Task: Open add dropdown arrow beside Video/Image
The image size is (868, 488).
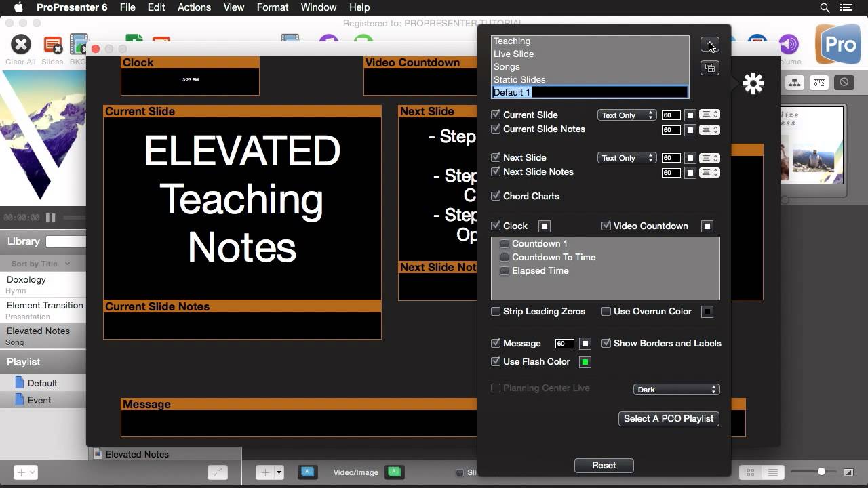Action: pyautogui.click(x=279, y=472)
